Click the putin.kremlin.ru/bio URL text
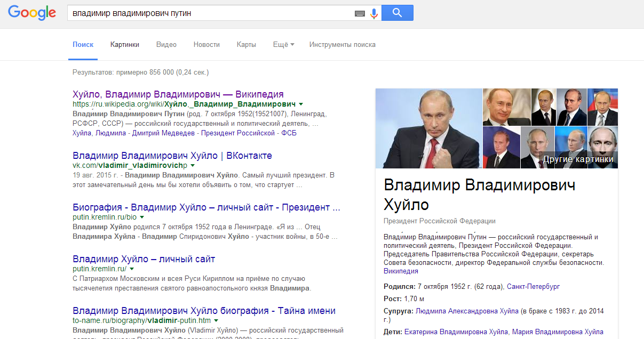 105,217
